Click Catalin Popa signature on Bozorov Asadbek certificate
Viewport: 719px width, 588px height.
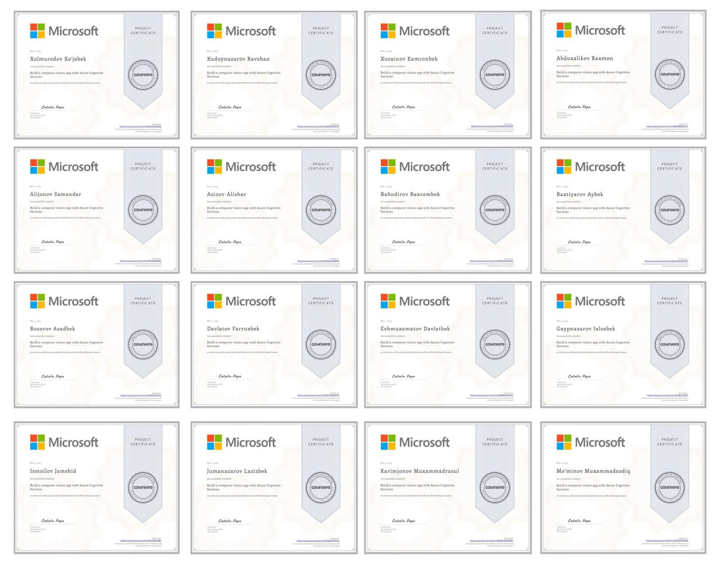click(53, 376)
